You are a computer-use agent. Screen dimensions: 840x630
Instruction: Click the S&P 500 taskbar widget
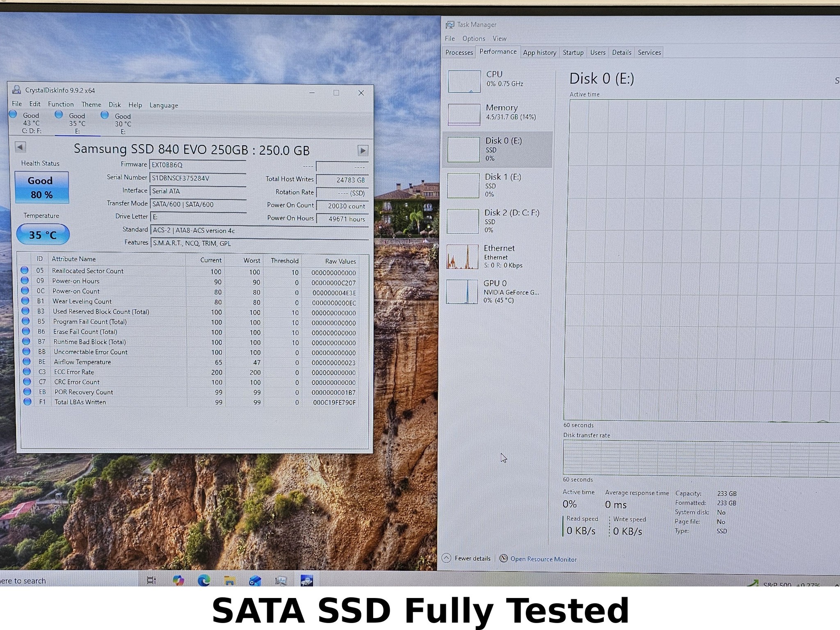pos(784,584)
